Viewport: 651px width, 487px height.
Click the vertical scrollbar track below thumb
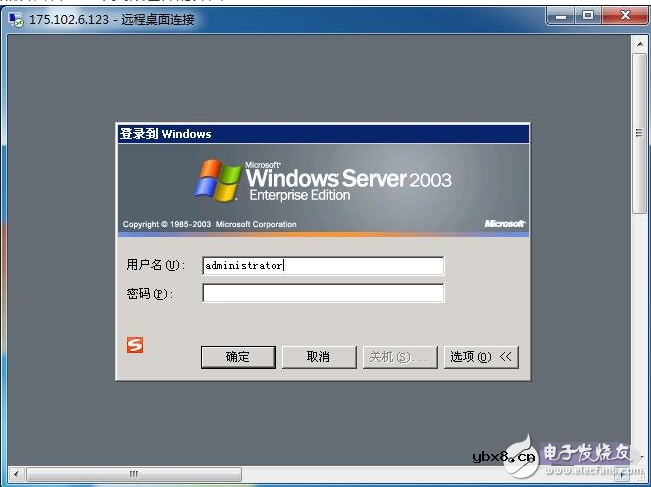[x=640, y=332]
